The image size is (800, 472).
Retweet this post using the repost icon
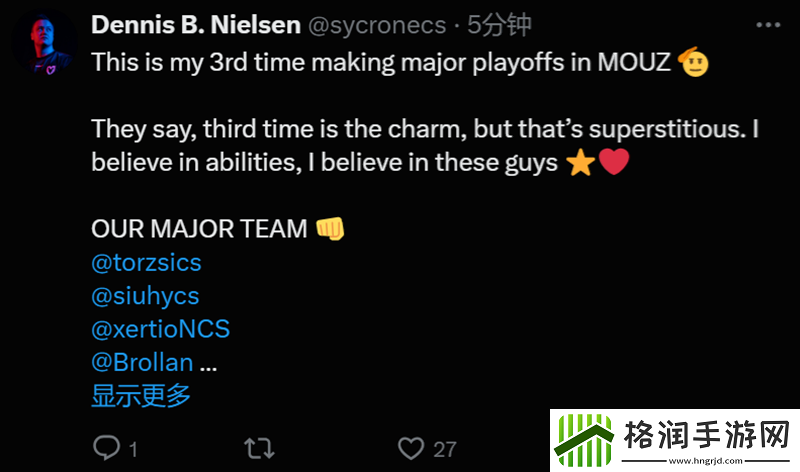pos(259,449)
